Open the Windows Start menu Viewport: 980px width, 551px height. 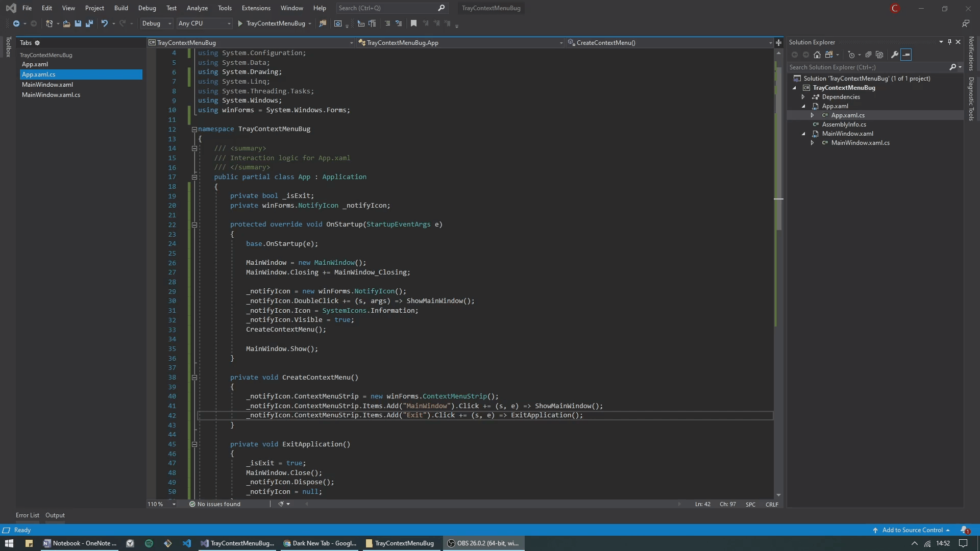9,543
